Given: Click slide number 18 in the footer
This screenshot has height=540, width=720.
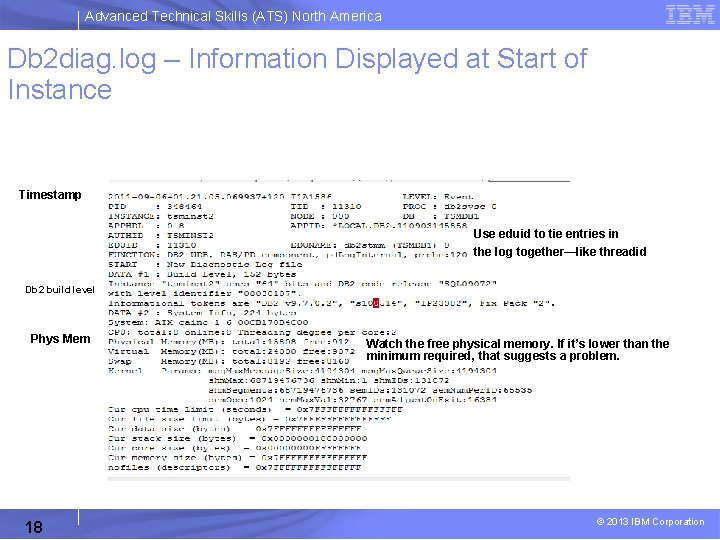Looking at the screenshot, I should [34, 527].
